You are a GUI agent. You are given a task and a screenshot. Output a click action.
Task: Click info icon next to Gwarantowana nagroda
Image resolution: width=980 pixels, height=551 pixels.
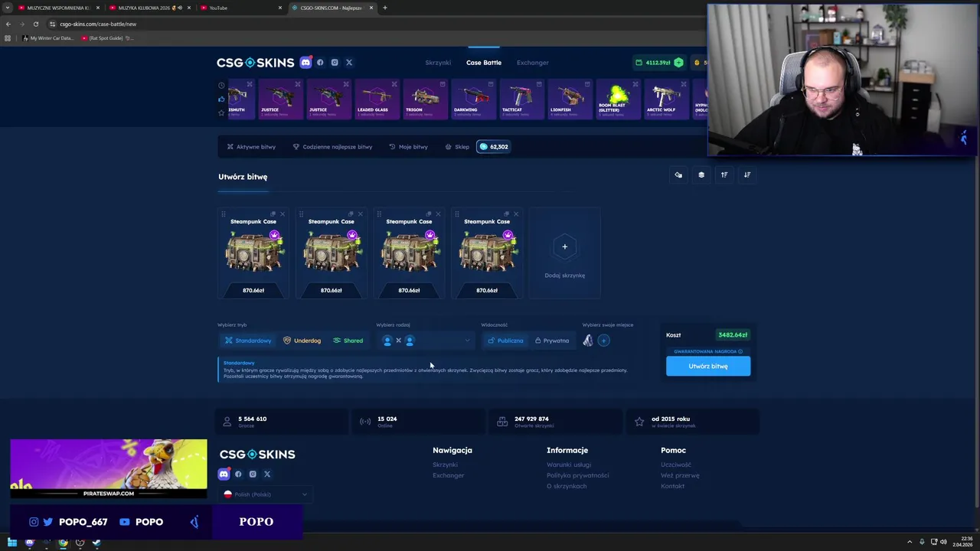coord(740,352)
